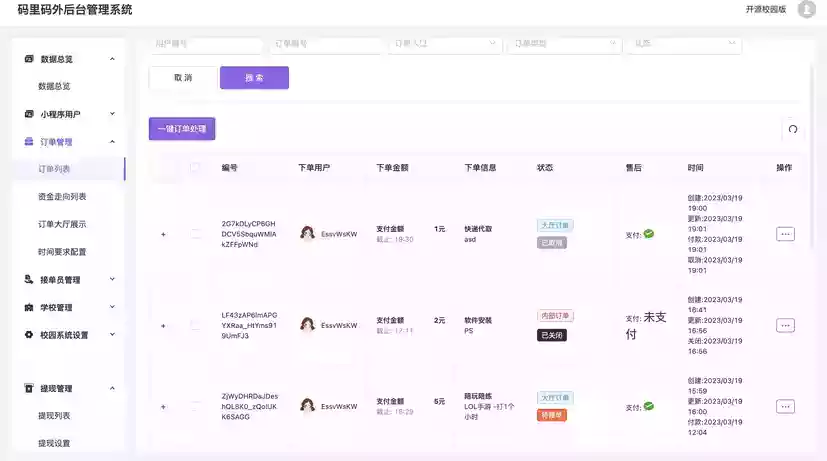
Task: Open actions menu for order LF43zAP6lmAPG
Action: coord(785,325)
